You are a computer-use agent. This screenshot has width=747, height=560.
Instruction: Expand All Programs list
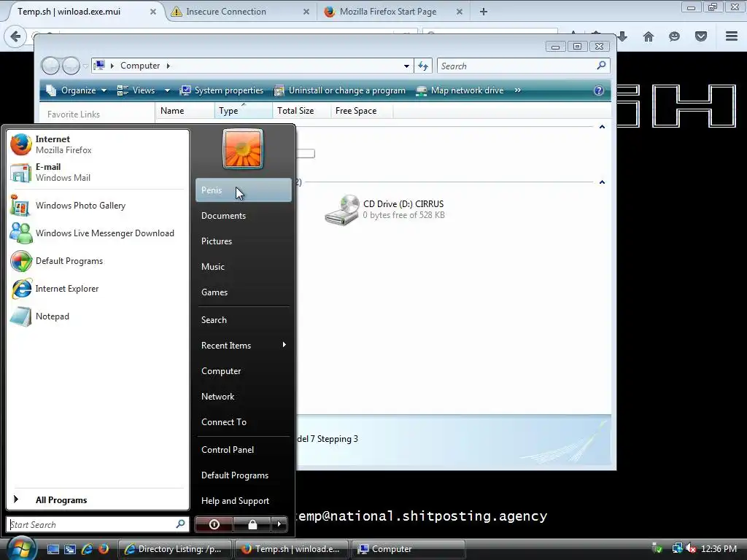pos(98,500)
